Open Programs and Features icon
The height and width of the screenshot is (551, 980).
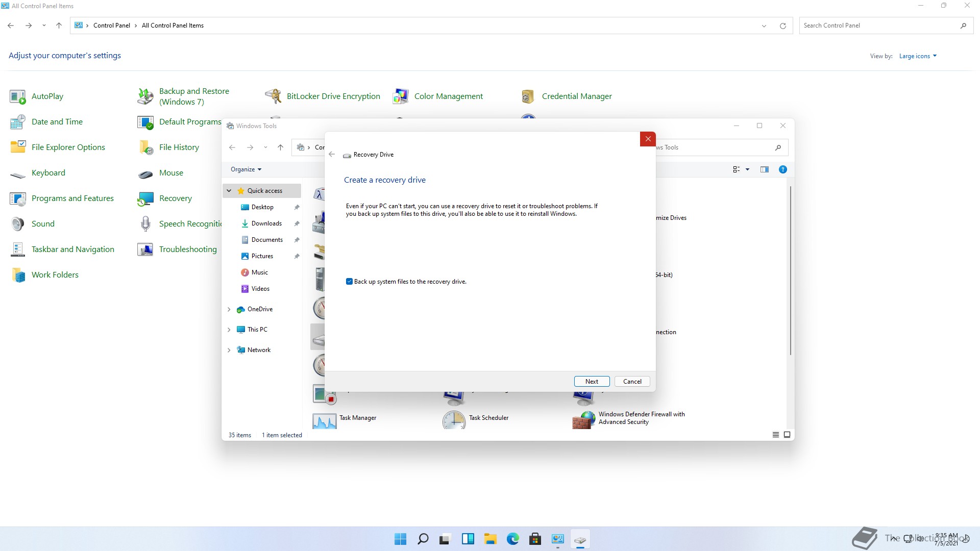[x=18, y=198]
